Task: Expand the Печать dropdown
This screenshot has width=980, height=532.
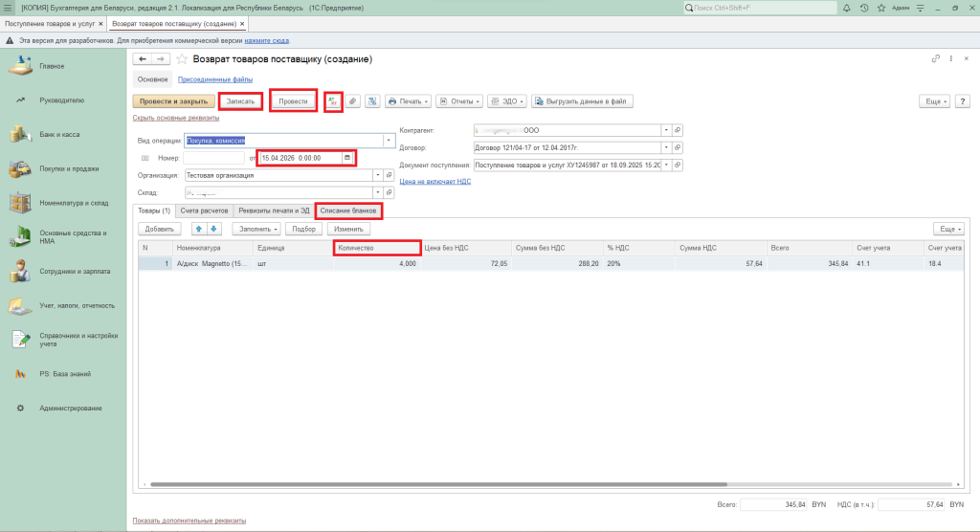Action: point(408,100)
